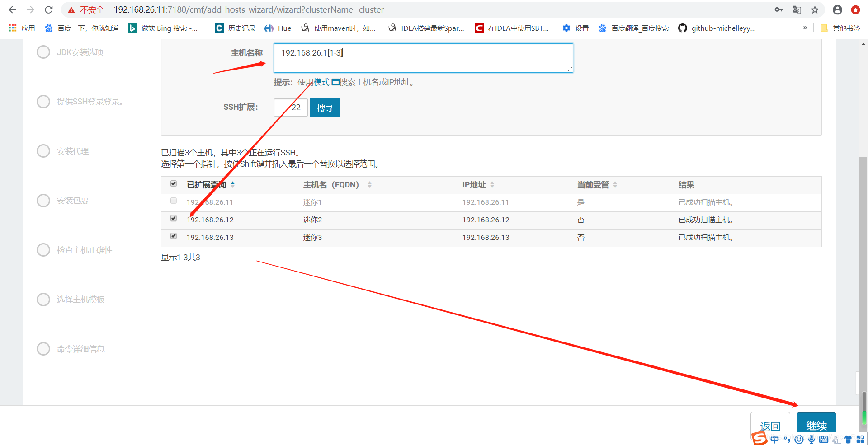Open the IDEA SBT bookmark
This screenshot has height=445, width=868.
(512, 28)
